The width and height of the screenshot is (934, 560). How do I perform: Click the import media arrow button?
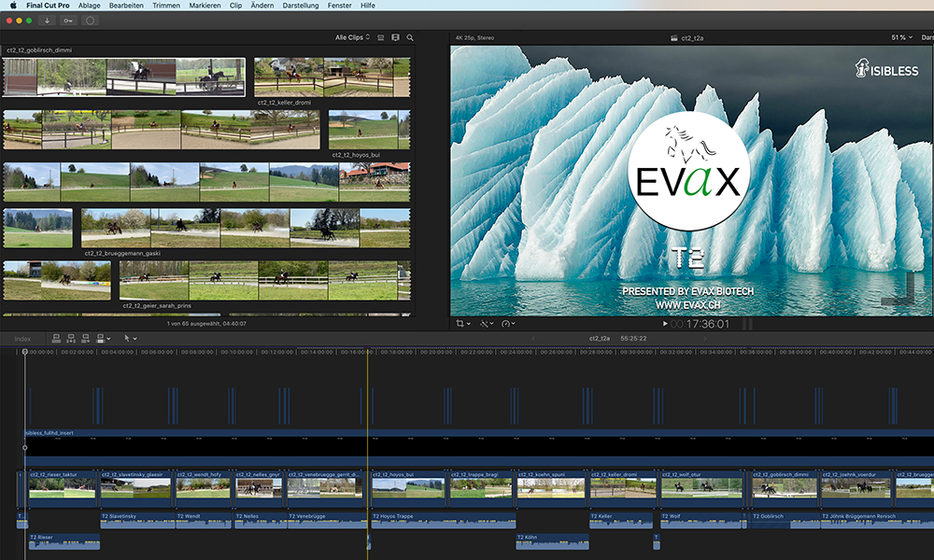47,21
